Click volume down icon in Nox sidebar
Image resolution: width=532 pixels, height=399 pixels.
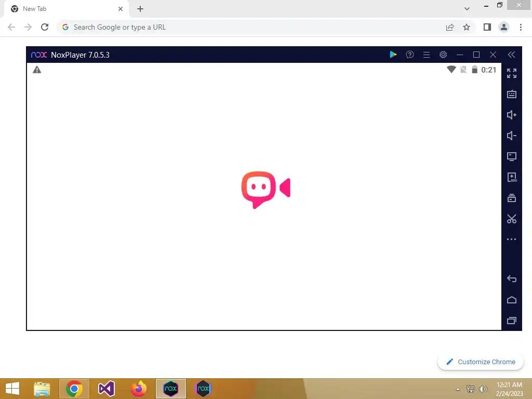(511, 136)
